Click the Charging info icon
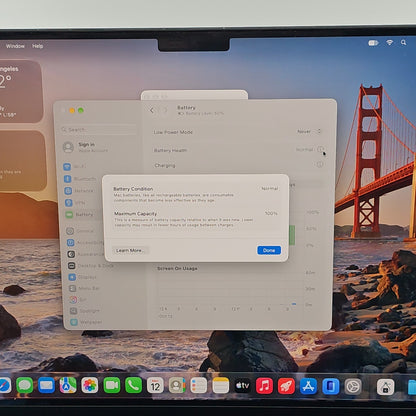 (x=320, y=164)
